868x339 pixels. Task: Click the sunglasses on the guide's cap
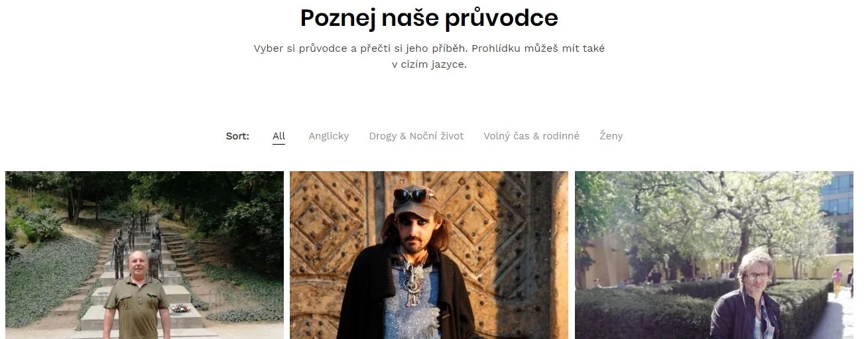[x=411, y=195]
